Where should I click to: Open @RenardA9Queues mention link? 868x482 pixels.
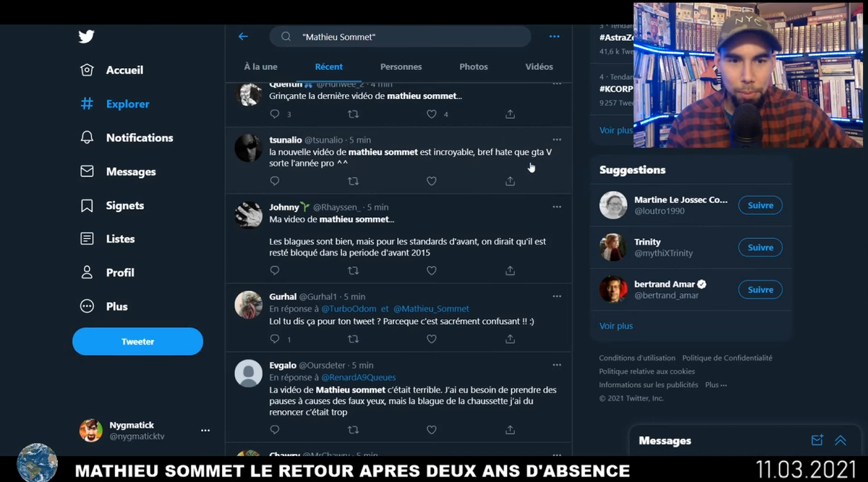click(359, 378)
